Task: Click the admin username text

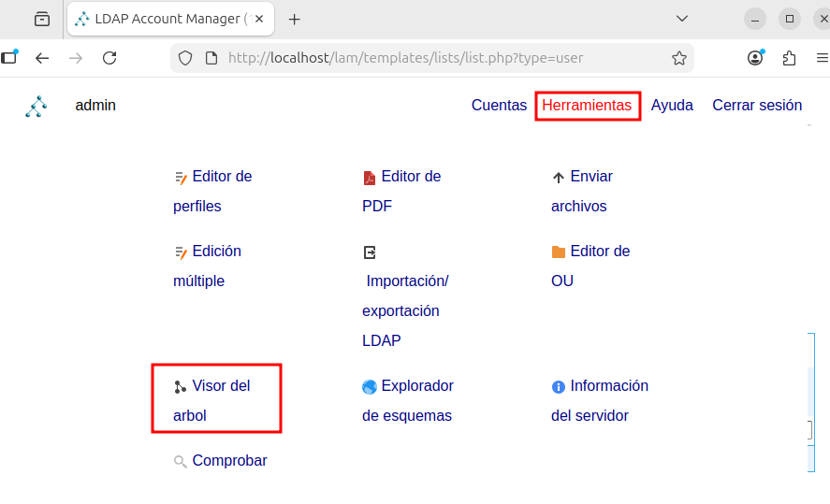Action: [x=95, y=106]
